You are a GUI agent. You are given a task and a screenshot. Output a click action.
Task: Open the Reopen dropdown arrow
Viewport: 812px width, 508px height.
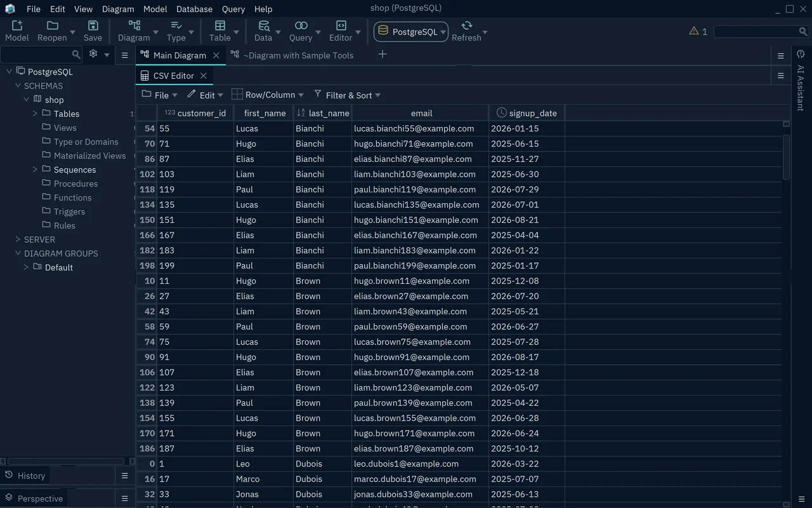pyautogui.click(x=72, y=32)
